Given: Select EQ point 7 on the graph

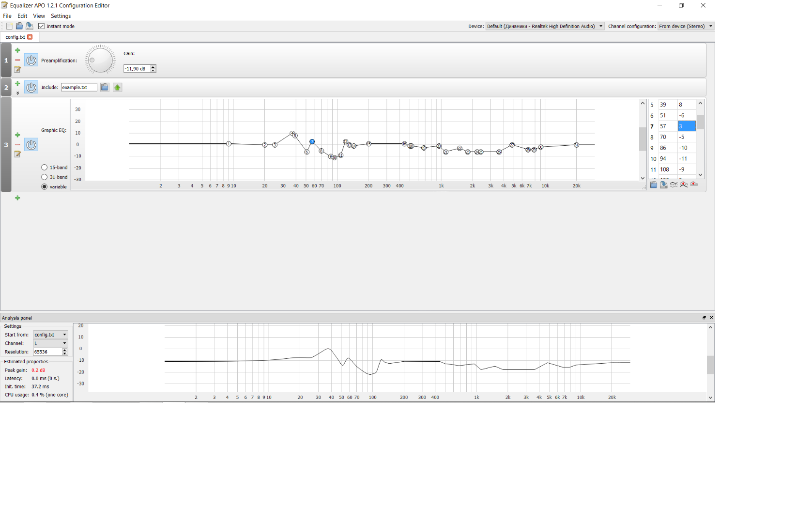Looking at the screenshot, I should tap(312, 142).
